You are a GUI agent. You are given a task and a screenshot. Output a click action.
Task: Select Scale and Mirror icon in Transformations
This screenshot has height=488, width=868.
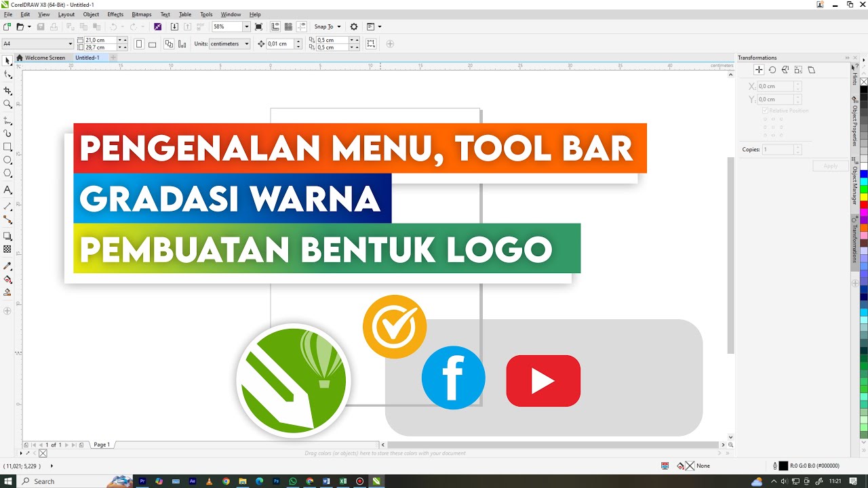(x=785, y=70)
